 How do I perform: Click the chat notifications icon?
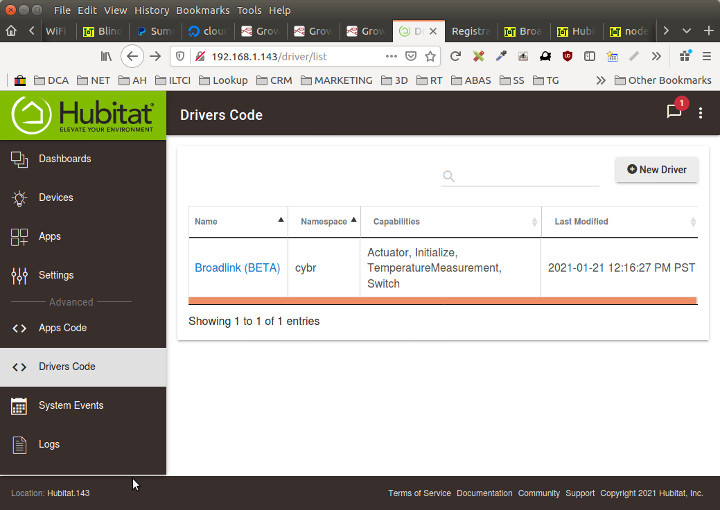pos(674,111)
